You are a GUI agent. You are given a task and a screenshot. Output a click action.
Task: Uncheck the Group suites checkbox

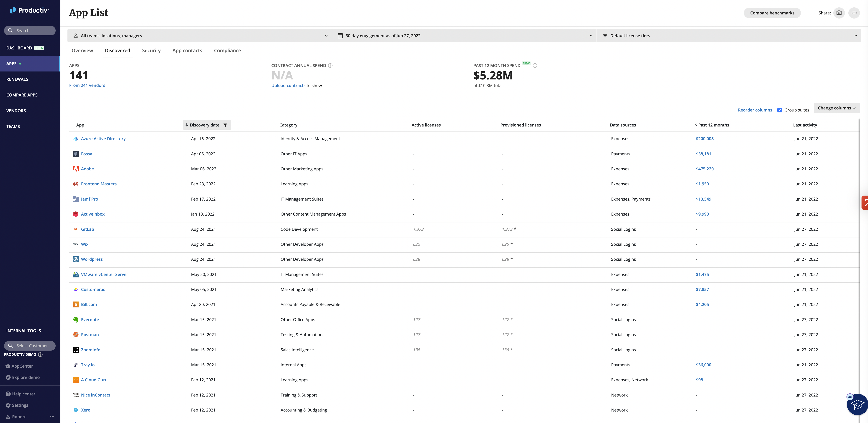780,110
